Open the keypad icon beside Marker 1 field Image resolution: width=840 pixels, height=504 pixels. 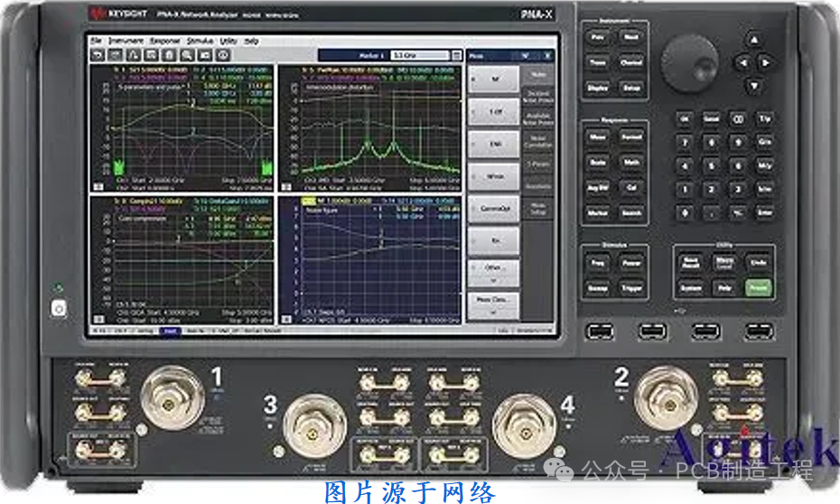[456, 55]
